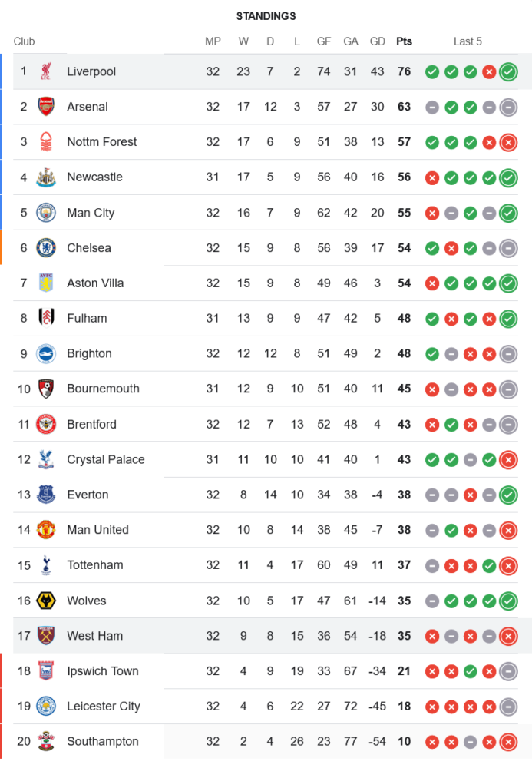The width and height of the screenshot is (532, 768).
Task: Click Arsenal's most recent draw indicator
Action: coord(507,108)
